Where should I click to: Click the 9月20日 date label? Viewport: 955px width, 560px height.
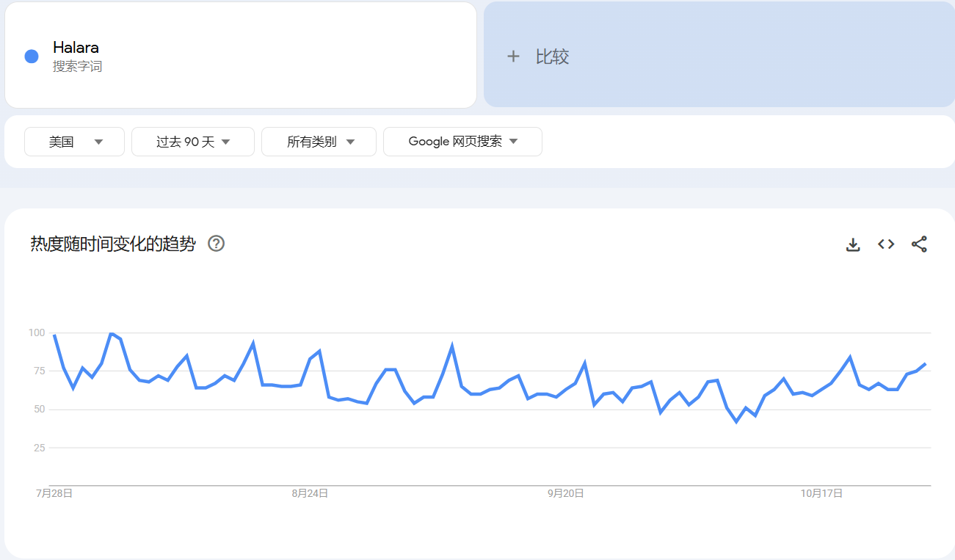tap(566, 493)
